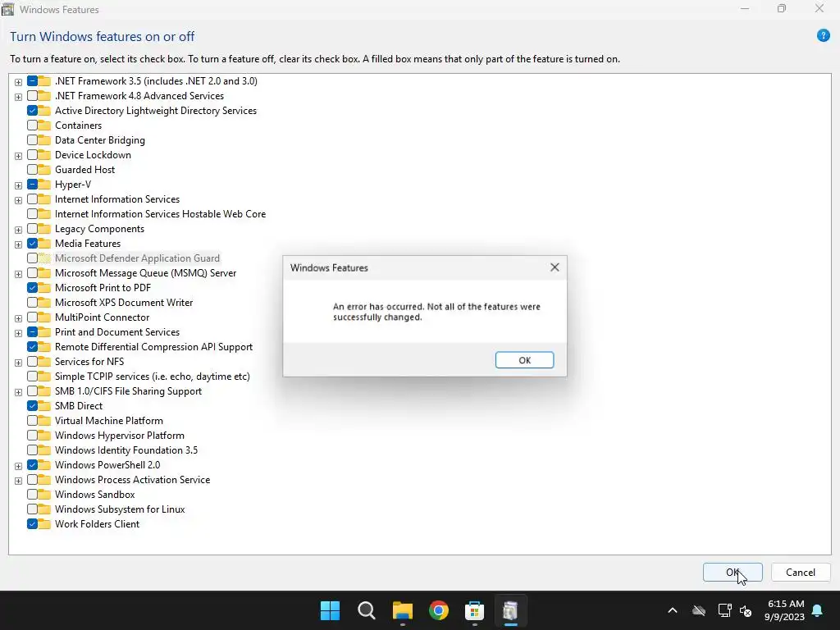
Task: Click folder icon beside Guarded Host
Action: coord(44,170)
